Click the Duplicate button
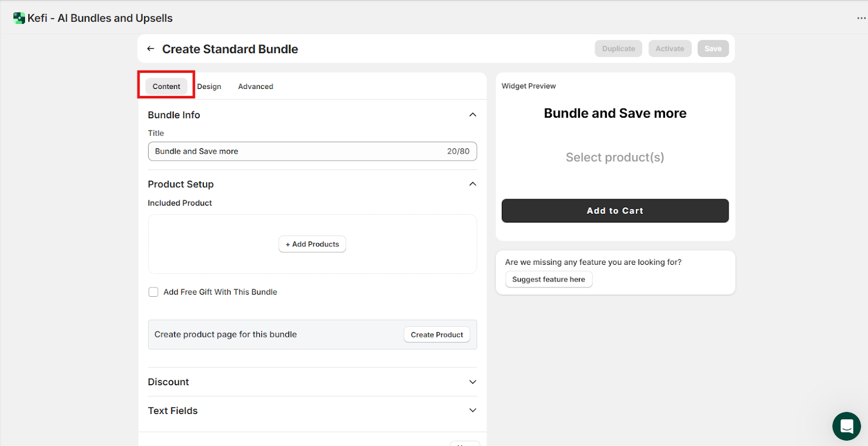This screenshot has height=446, width=868. [618, 49]
